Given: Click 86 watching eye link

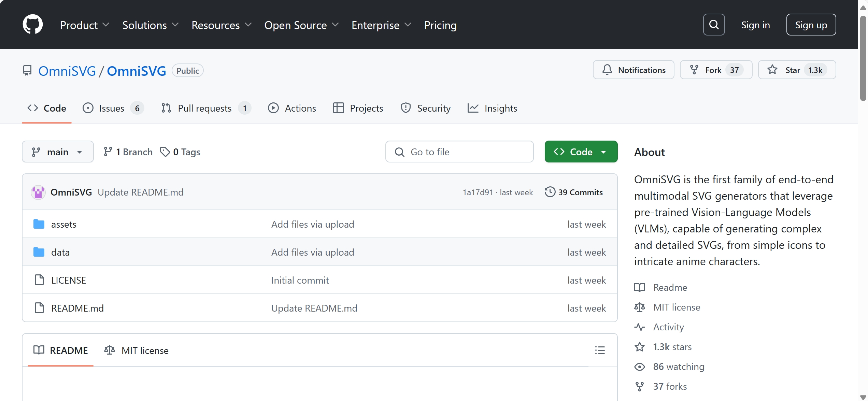Looking at the screenshot, I should click(x=678, y=367).
